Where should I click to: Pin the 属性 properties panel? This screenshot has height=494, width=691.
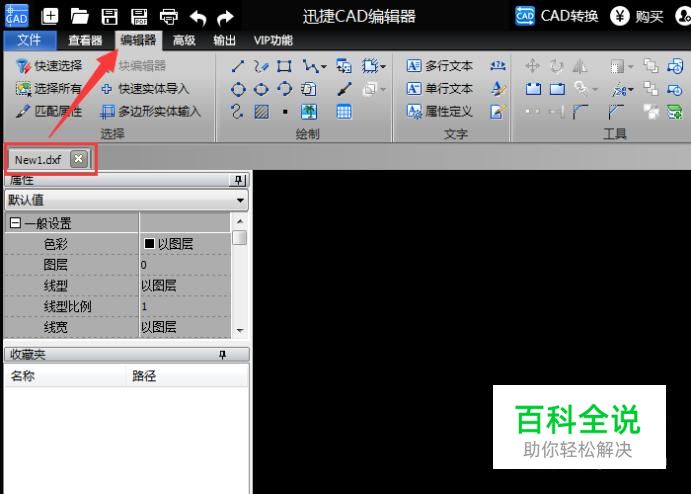pos(238,180)
